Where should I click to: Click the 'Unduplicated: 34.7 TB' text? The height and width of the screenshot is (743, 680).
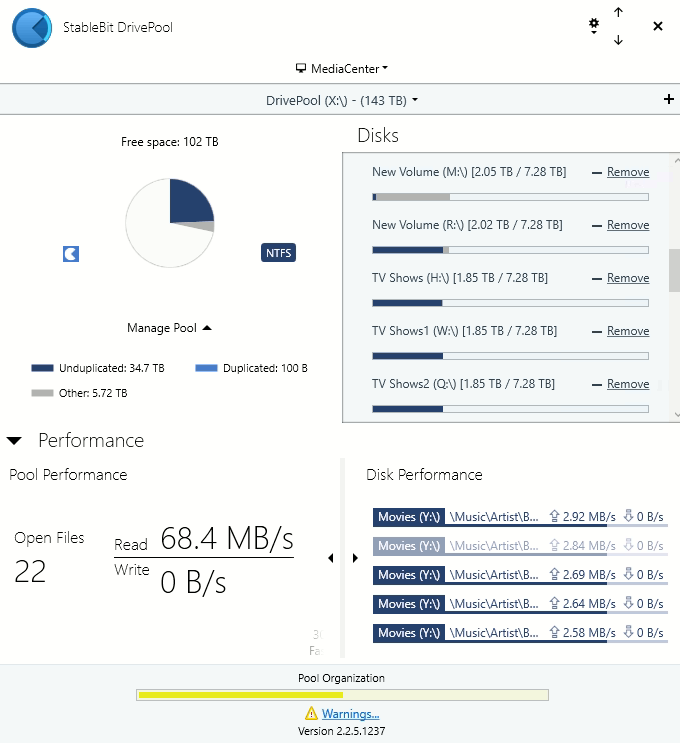click(x=111, y=368)
